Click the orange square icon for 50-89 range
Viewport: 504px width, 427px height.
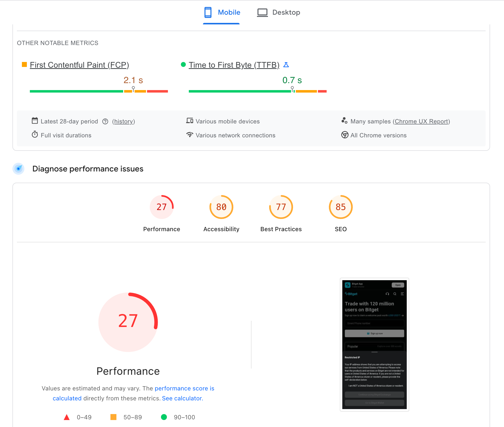click(x=114, y=417)
